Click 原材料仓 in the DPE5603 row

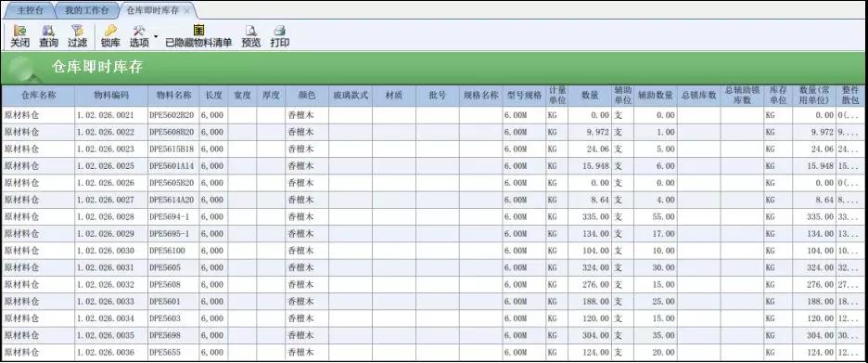(38, 318)
